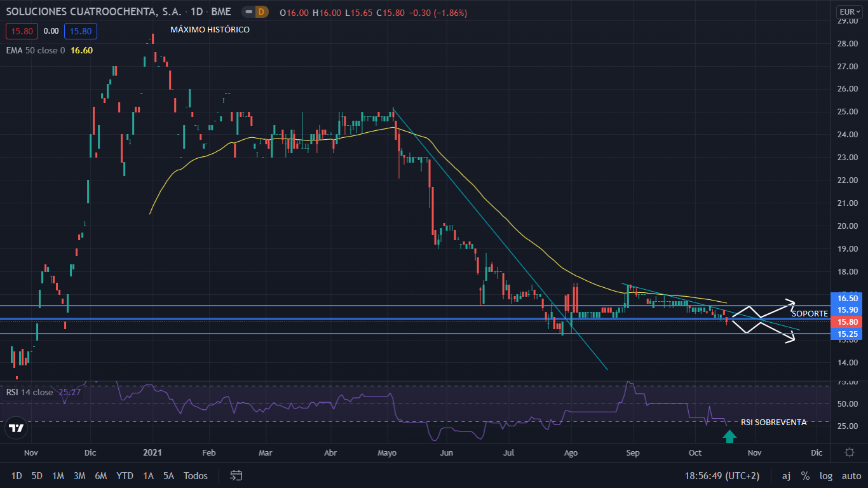Screen dimensions: 868x488
Task: Click the TradingView logo icon
Action: point(17,428)
